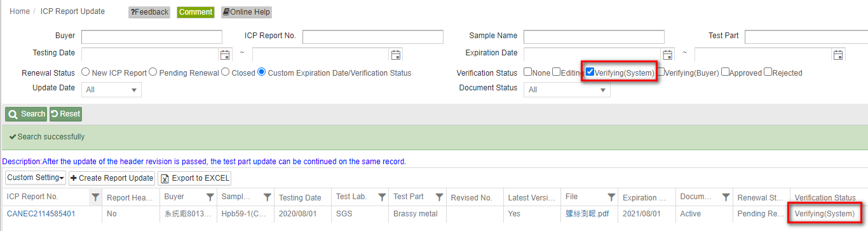Create a new Report Update
The image size is (868, 231).
pos(112,178)
